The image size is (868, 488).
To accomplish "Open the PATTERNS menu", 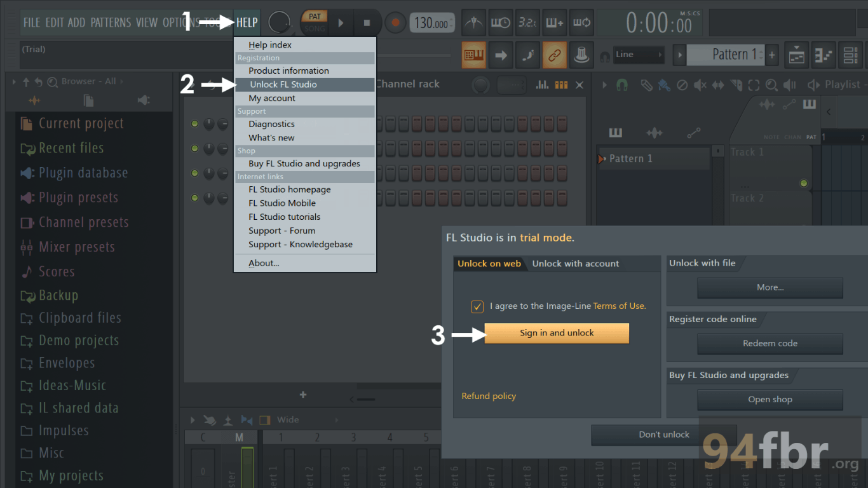I will point(111,23).
